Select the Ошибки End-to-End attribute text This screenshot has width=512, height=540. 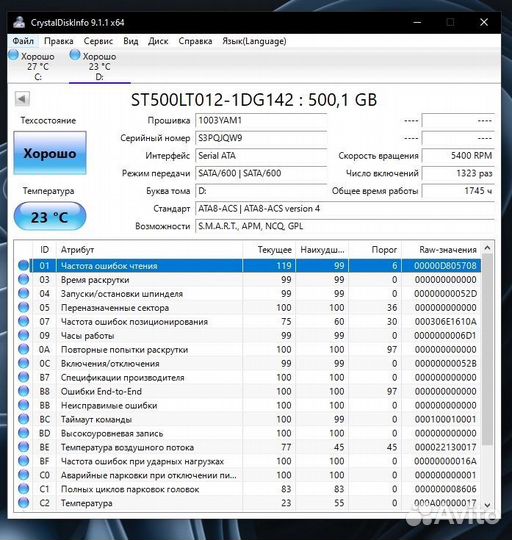[101, 392]
